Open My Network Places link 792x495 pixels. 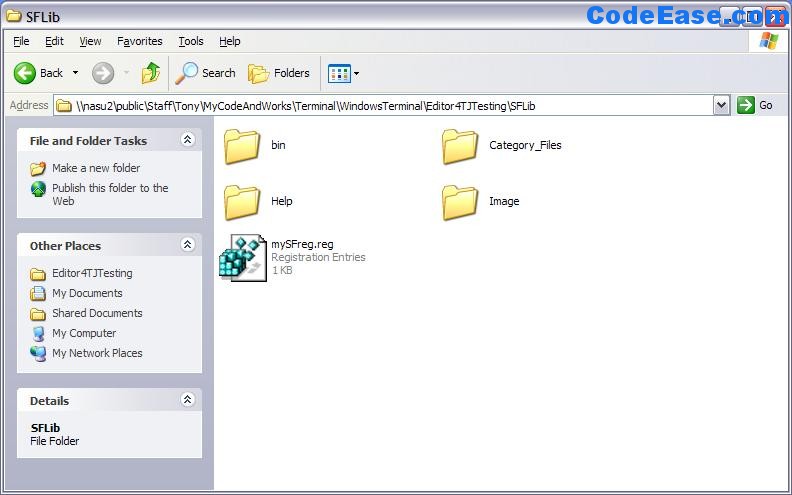[x=97, y=353]
